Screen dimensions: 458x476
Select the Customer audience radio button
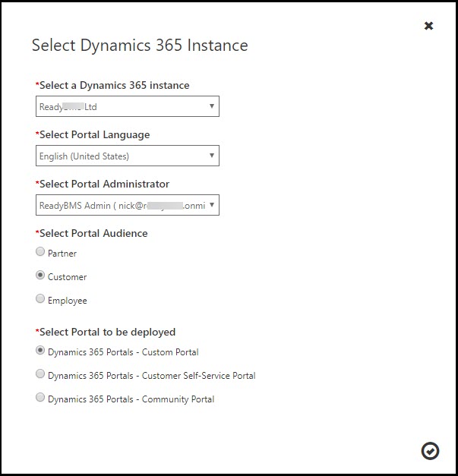[40, 275]
